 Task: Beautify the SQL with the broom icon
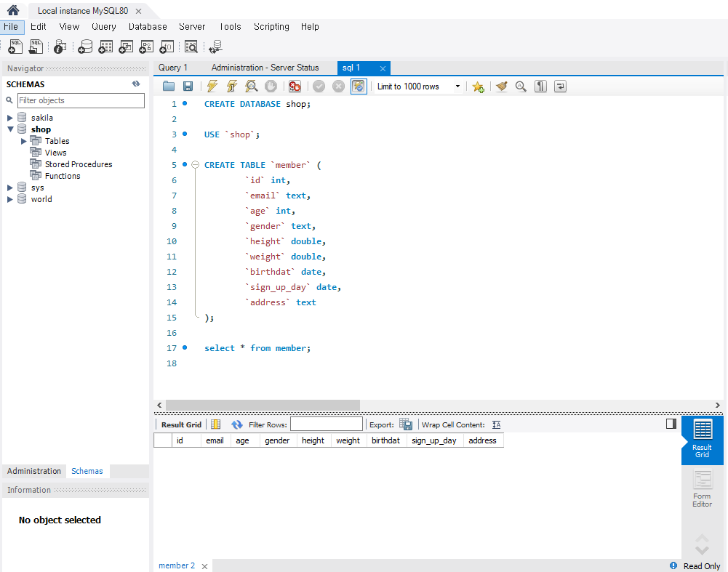pos(501,86)
